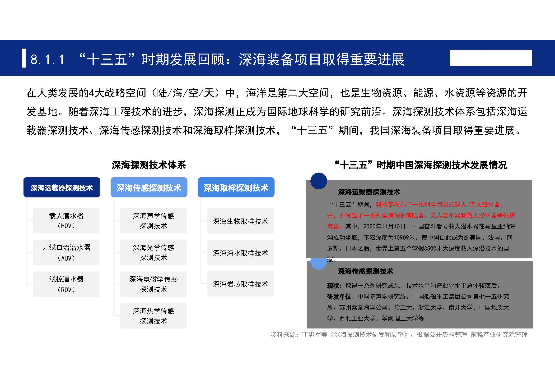Click the white vertical bar beside the title
Screen dimensions: 555x392
pos(24,58)
